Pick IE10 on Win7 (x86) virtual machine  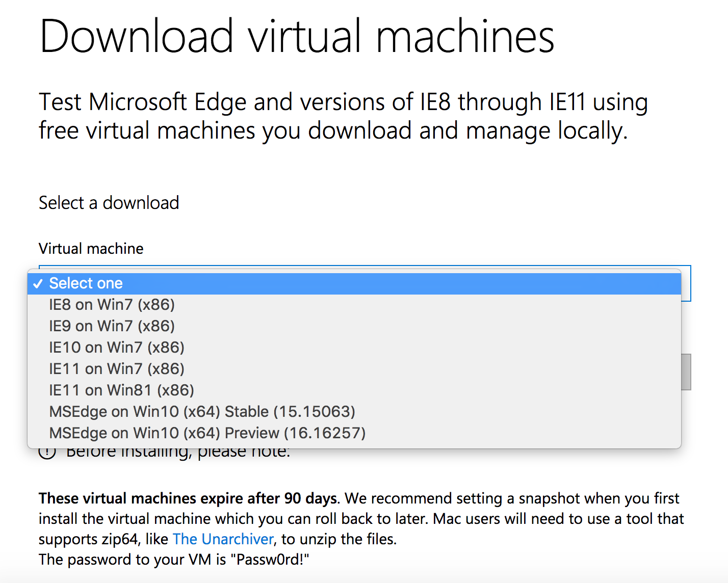pyautogui.click(x=116, y=348)
